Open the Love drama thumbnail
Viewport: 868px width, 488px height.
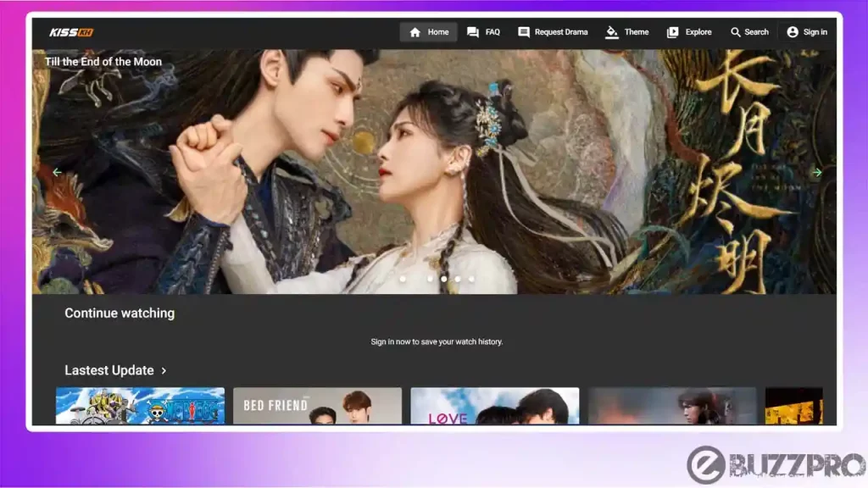(495, 406)
